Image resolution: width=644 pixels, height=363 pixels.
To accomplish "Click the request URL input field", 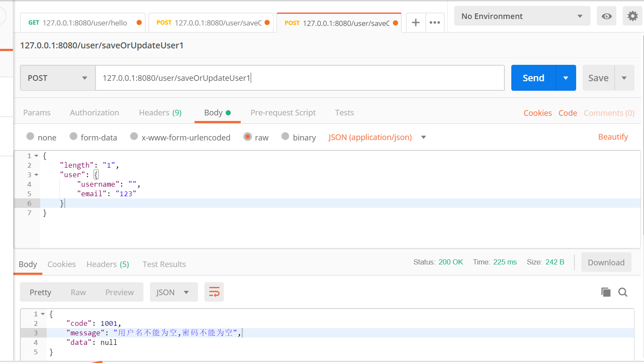I will click(300, 78).
